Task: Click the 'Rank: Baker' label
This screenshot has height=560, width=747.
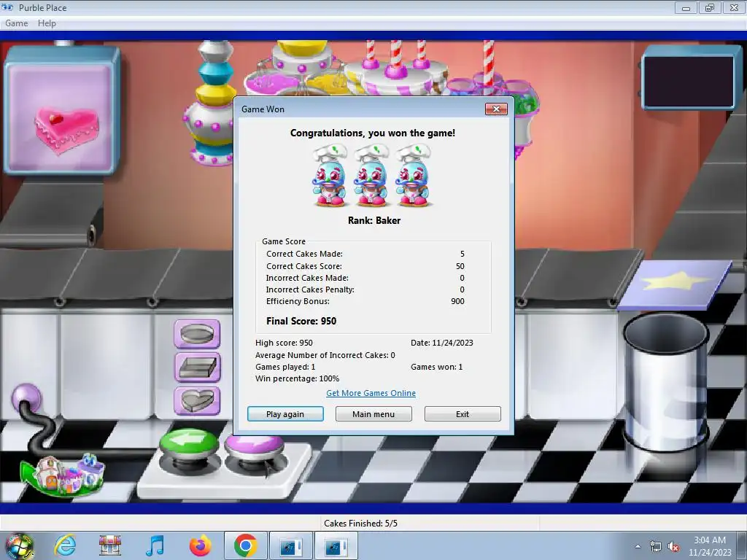Action: click(374, 220)
